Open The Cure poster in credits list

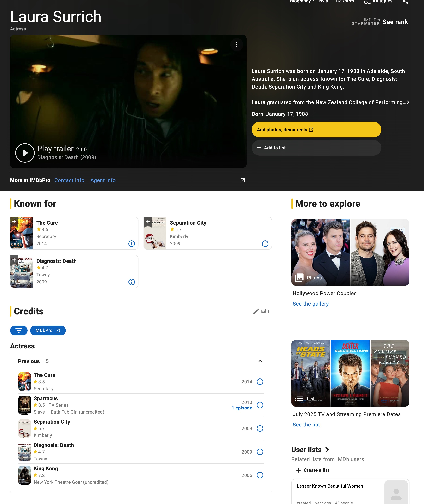pyautogui.click(x=24, y=382)
